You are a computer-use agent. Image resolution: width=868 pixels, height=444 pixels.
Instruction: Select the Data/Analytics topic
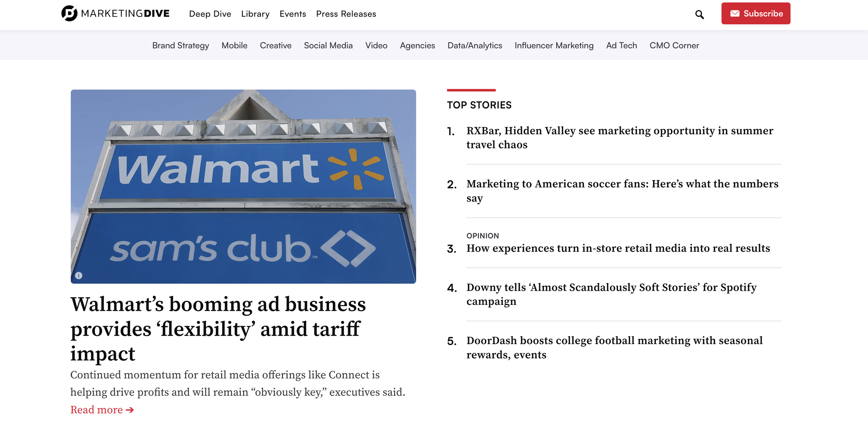(475, 45)
